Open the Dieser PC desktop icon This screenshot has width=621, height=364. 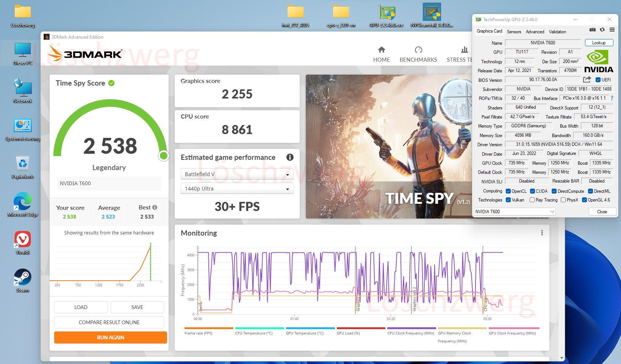23,54
